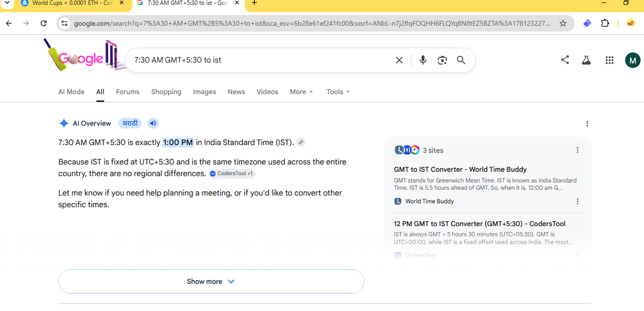The width and height of the screenshot is (644, 311).
Task: Switch to News results
Action: point(236,92)
